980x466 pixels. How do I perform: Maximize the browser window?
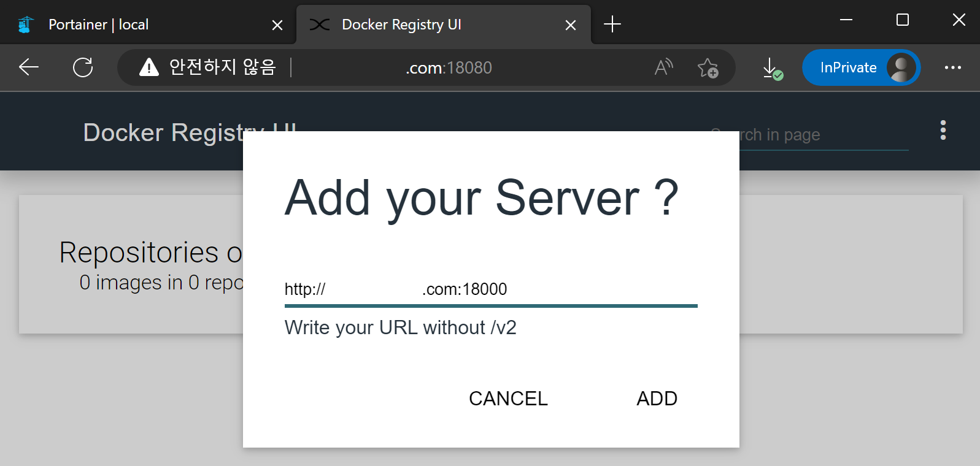tap(903, 20)
